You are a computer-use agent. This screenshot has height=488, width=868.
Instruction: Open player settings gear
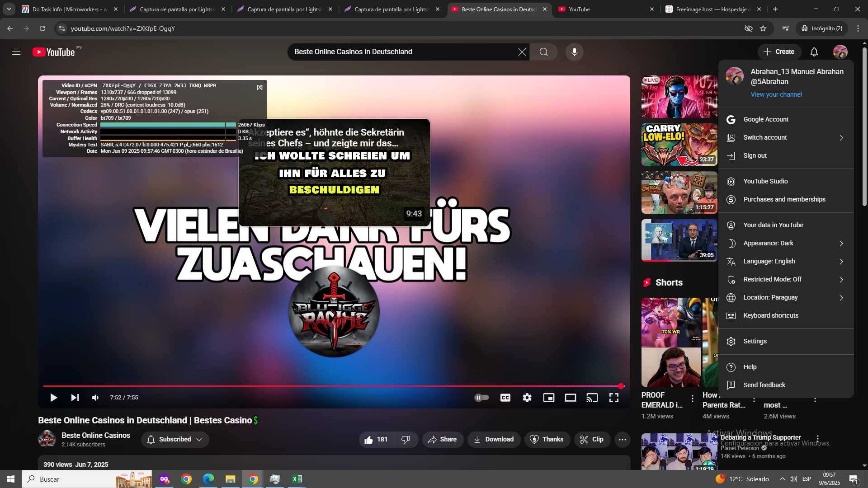(527, 398)
